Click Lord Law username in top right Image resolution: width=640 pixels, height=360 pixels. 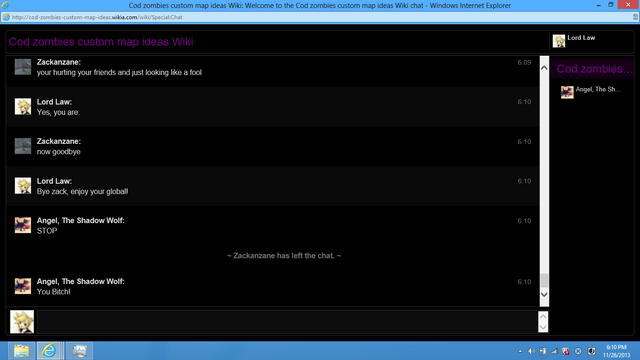click(x=581, y=38)
